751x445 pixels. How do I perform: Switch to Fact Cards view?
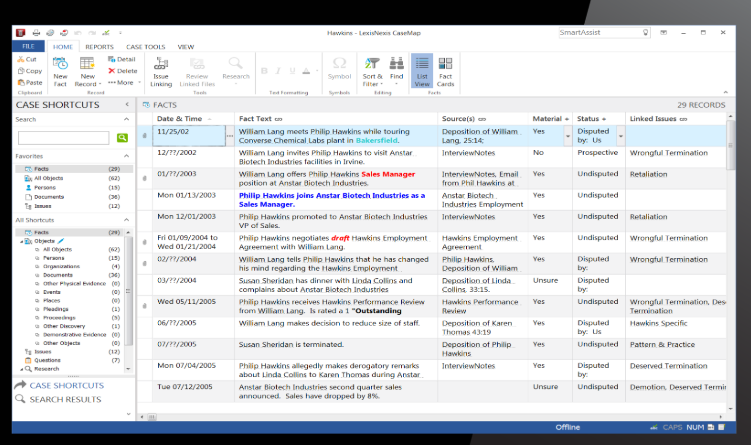tap(445, 71)
